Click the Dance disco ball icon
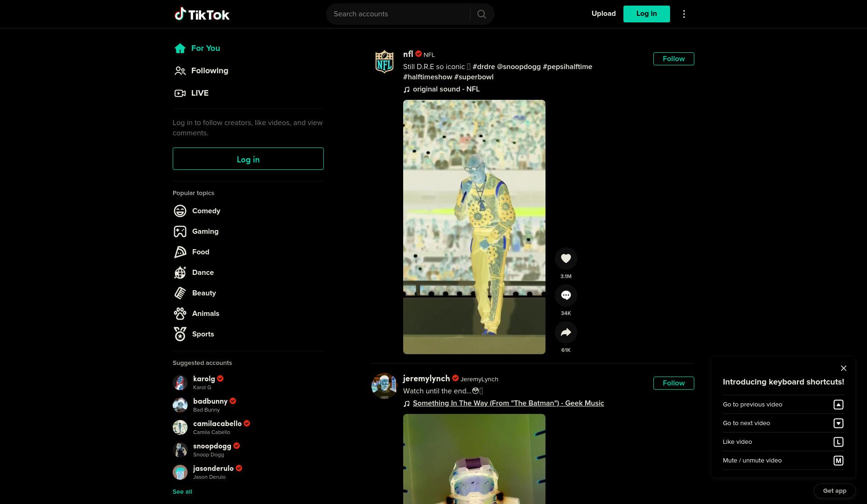Screen dimensions: 867x504 click(180, 273)
